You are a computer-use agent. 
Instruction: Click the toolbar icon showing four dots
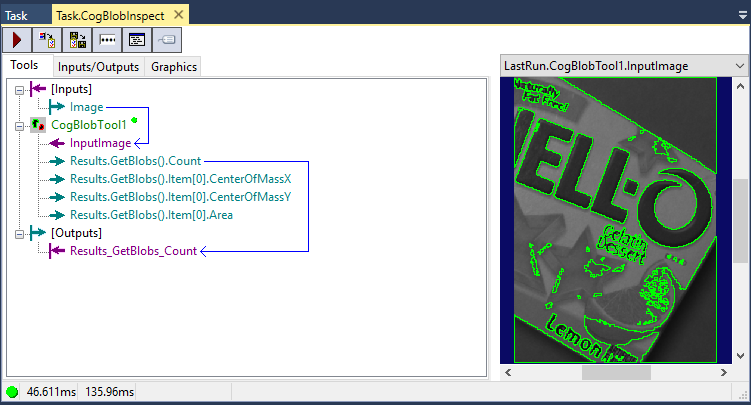pos(107,40)
